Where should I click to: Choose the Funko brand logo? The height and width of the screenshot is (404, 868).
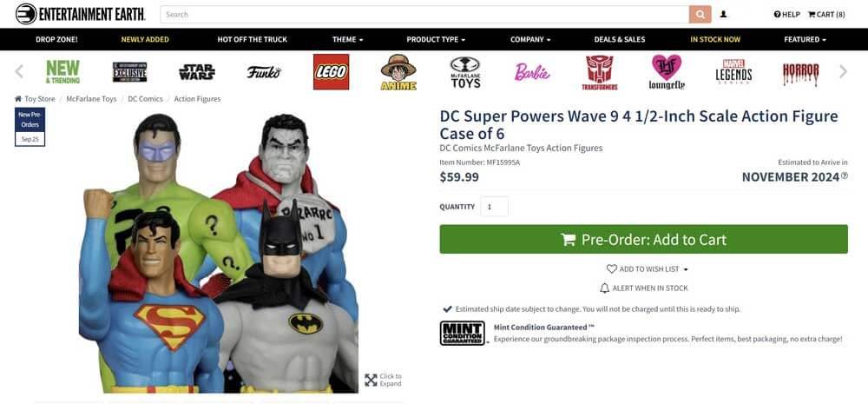(x=264, y=72)
